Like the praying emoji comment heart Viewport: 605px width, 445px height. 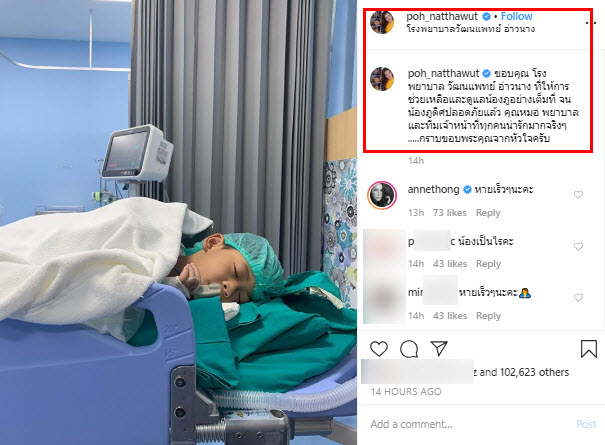pyautogui.click(x=578, y=297)
